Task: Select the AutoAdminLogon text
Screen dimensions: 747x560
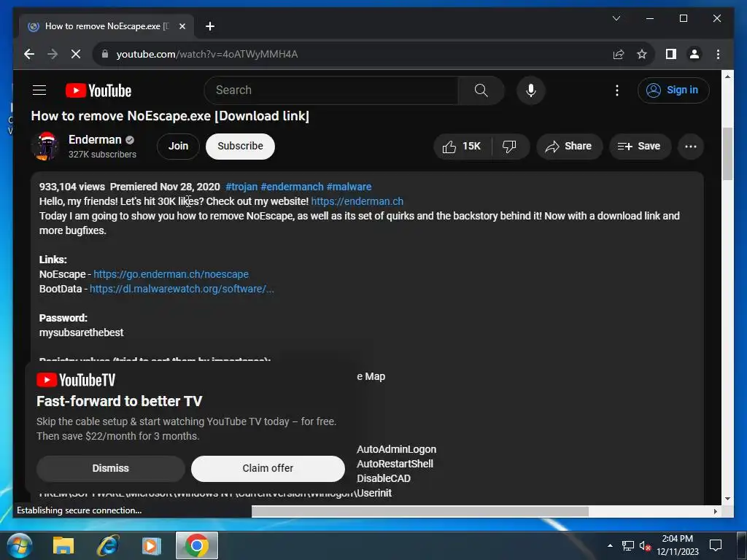Action: [x=396, y=449]
